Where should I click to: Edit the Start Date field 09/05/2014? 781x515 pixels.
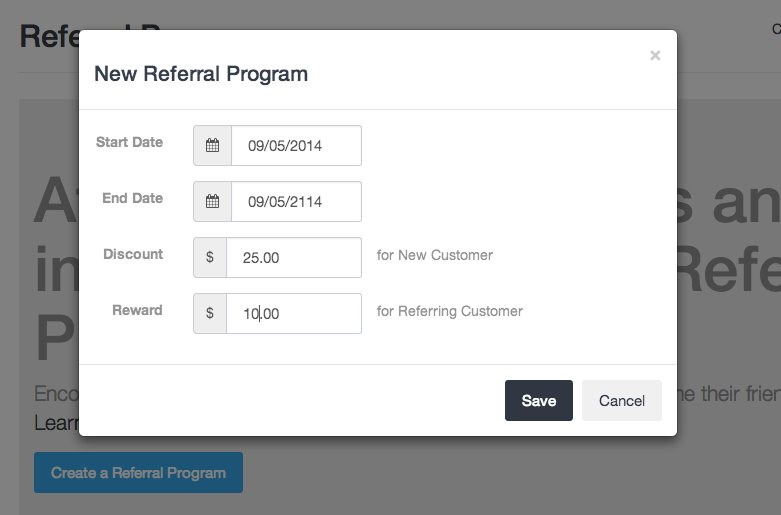click(x=296, y=145)
